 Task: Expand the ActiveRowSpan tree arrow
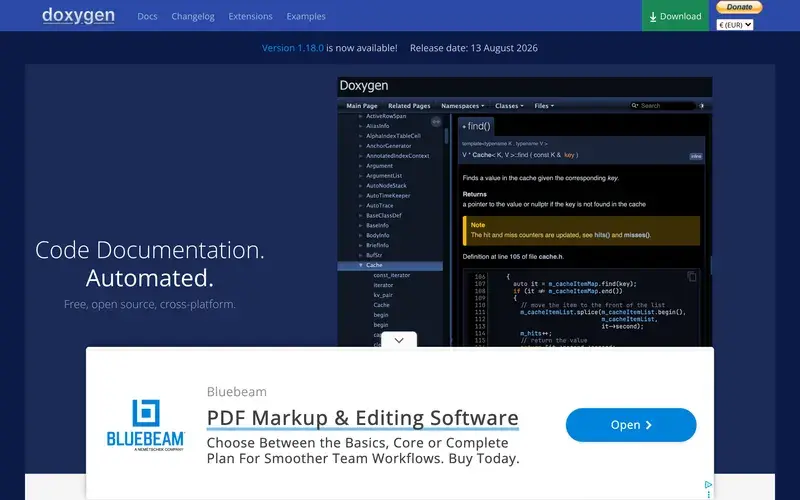(x=360, y=116)
